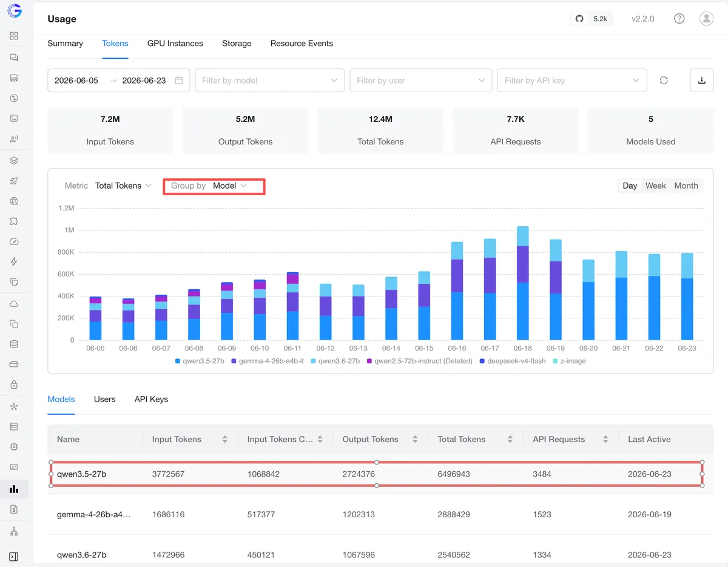Open the GitHub stars badge
The image size is (728, 567).
point(591,19)
